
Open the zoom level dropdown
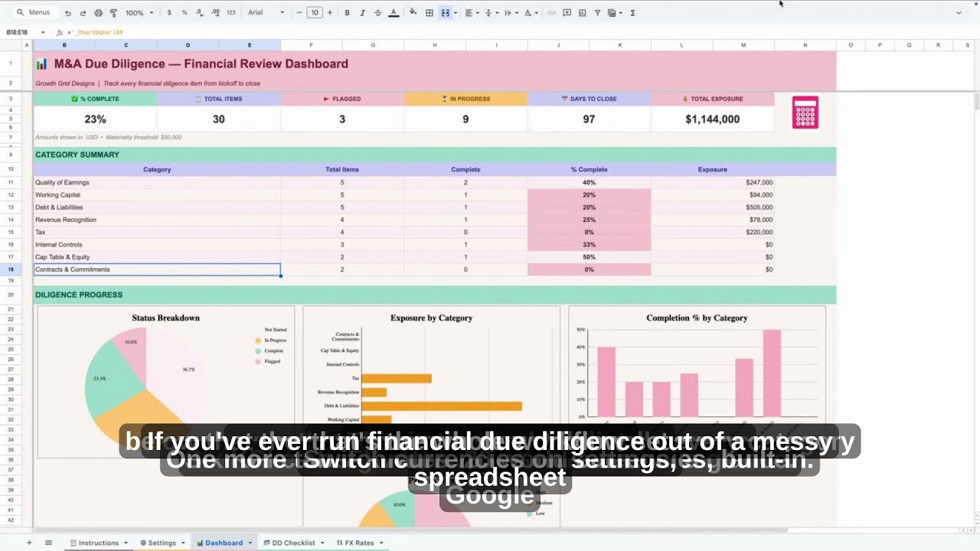(x=139, y=13)
